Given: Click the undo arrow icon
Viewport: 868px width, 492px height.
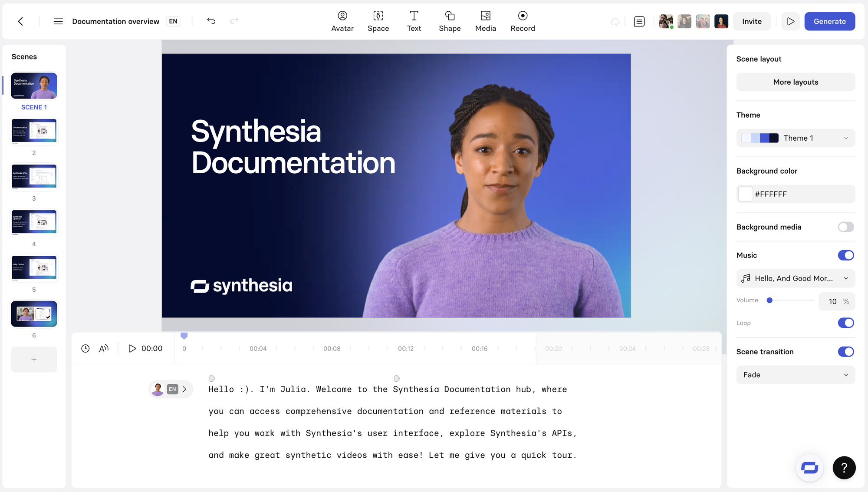Looking at the screenshot, I should [212, 21].
